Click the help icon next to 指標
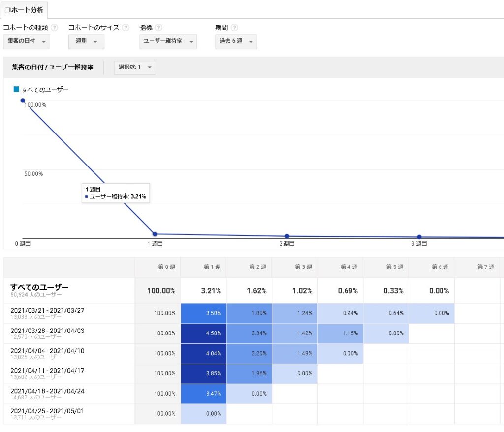504x432 pixels. pos(159,28)
